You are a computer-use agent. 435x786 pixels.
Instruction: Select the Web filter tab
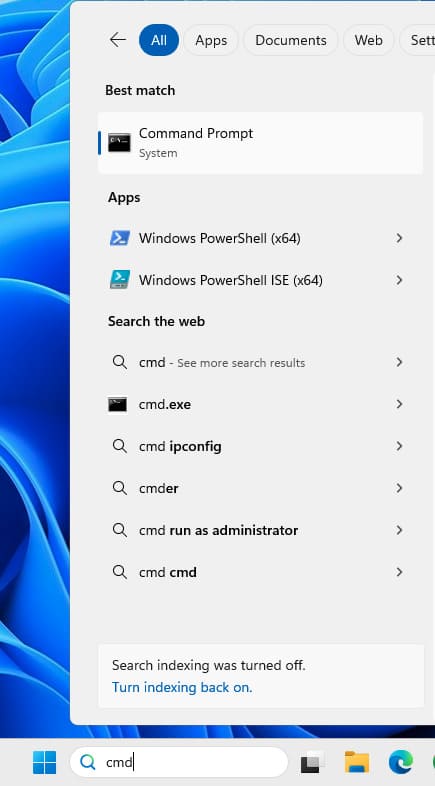pyautogui.click(x=368, y=40)
